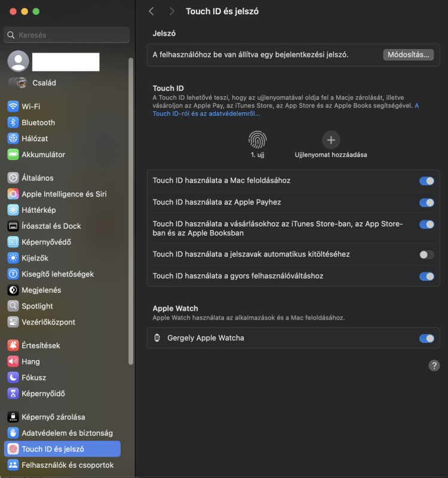The height and width of the screenshot is (478, 448).
Task: Disable Touch ID for Apple Payhez
Action: click(x=426, y=203)
